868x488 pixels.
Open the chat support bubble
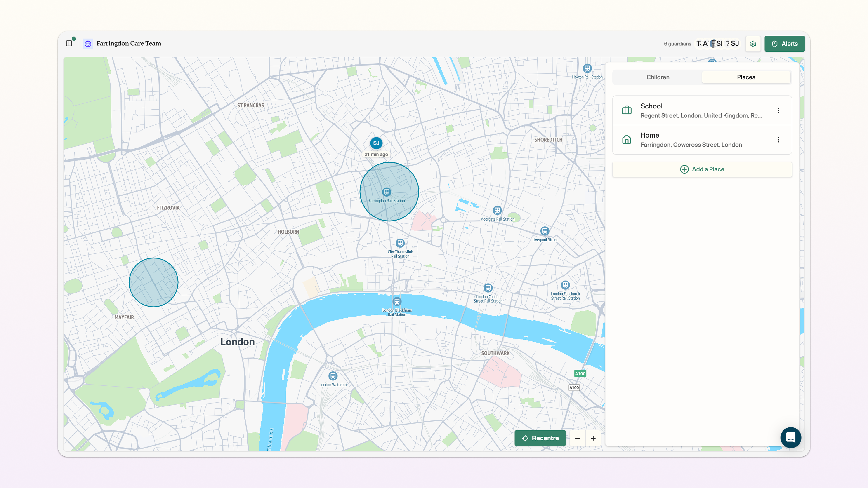(x=790, y=437)
